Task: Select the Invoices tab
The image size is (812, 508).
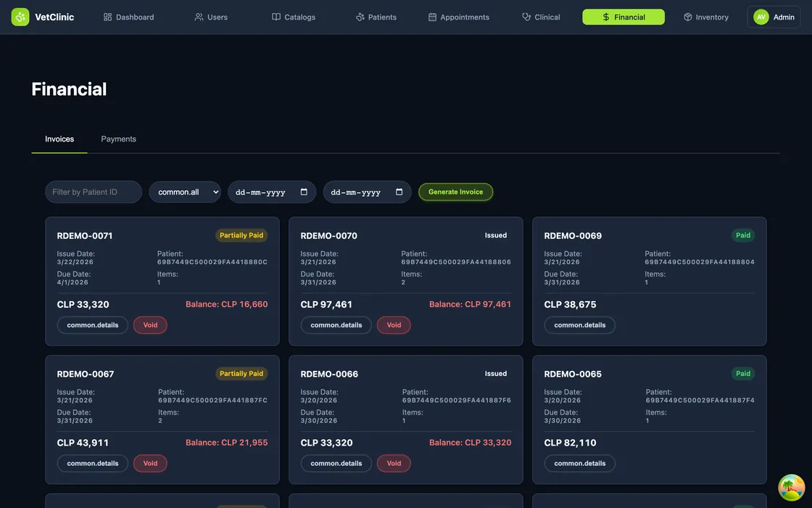Action: point(59,139)
